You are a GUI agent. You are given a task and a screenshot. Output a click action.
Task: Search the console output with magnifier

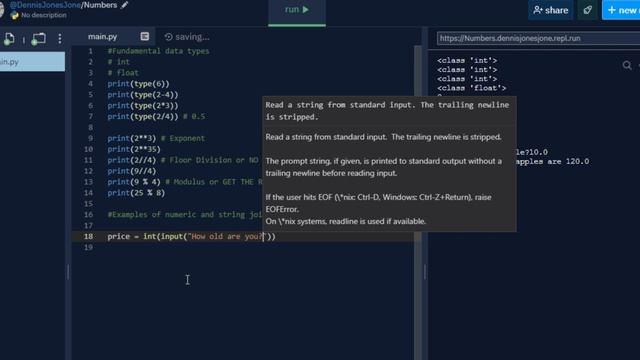pyautogui.click(x=627, y=65)
